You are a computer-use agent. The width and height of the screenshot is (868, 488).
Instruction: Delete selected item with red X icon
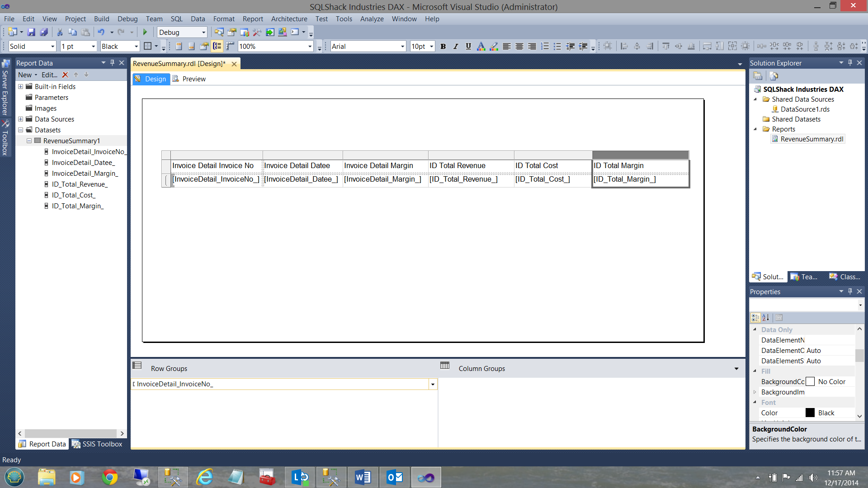pos(65,75)
